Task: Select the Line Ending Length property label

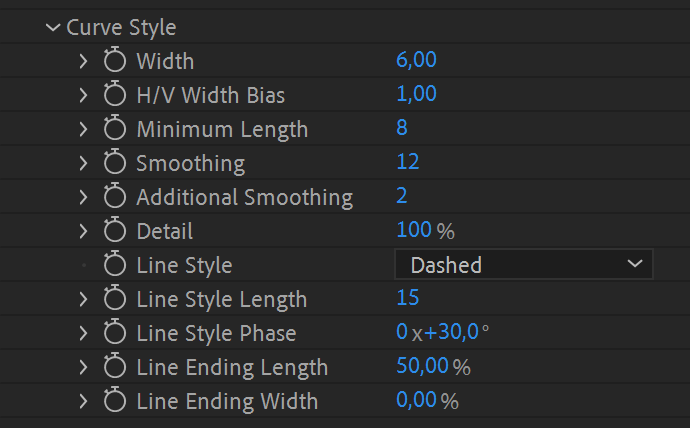Action: [232, 367]
